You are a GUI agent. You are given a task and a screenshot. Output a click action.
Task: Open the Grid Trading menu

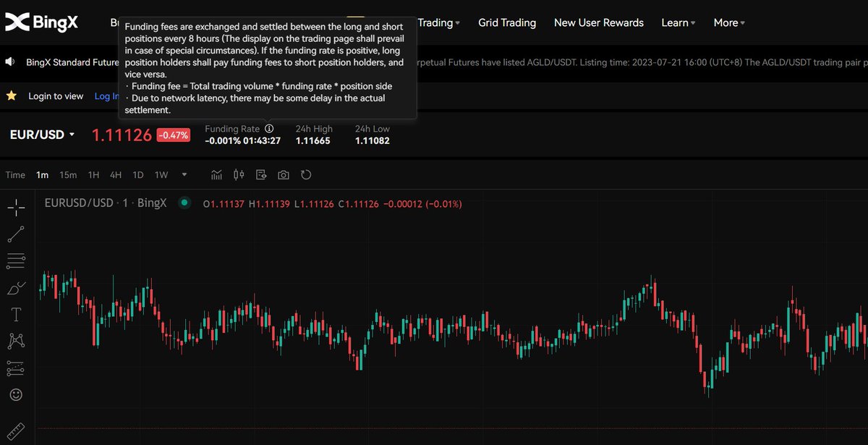(x=506, y=22)
